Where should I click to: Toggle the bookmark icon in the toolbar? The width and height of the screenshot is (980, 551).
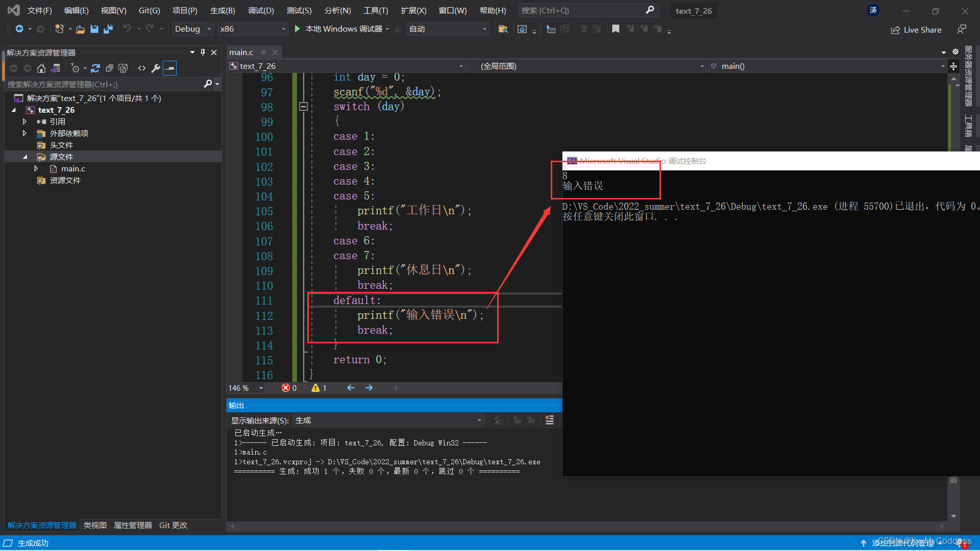click(616, 29)
